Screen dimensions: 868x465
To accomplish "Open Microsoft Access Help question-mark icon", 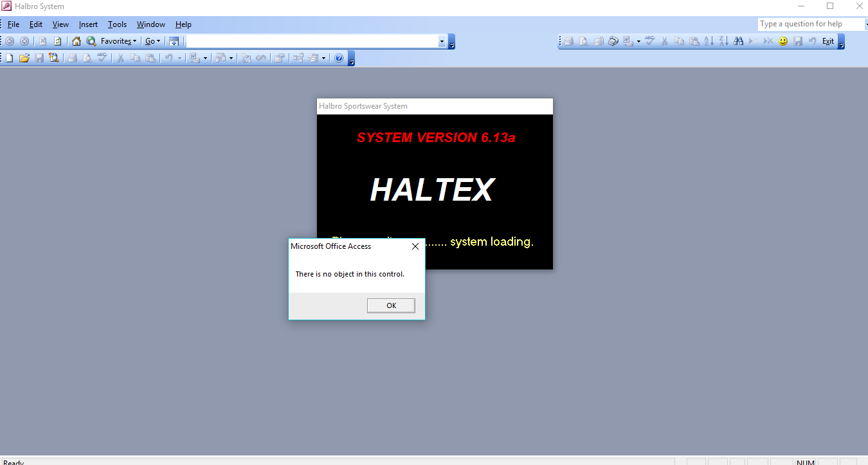I will 339,58.
